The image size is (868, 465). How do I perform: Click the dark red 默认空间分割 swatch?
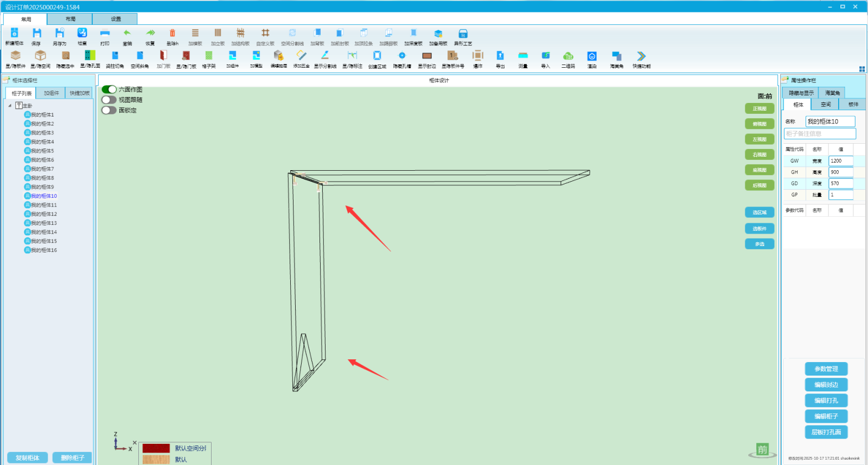click(156, 448)
